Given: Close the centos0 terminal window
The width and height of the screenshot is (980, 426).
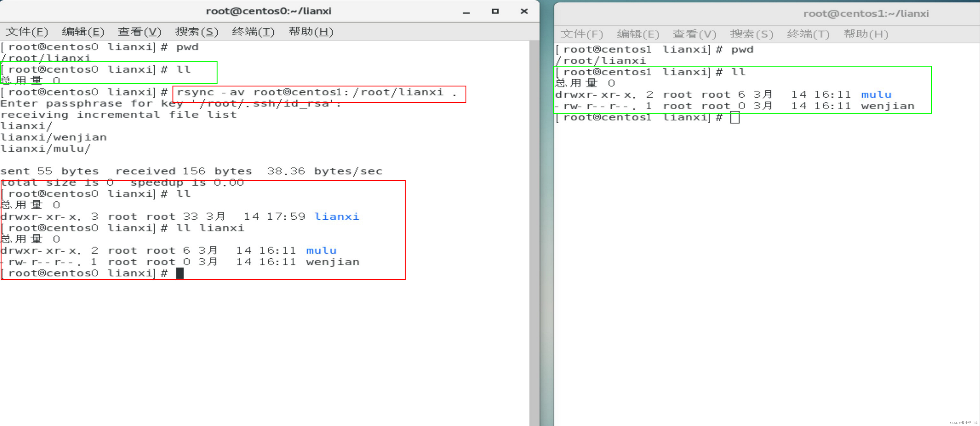Looking at the screenshot, I should (x=524, y=11).
